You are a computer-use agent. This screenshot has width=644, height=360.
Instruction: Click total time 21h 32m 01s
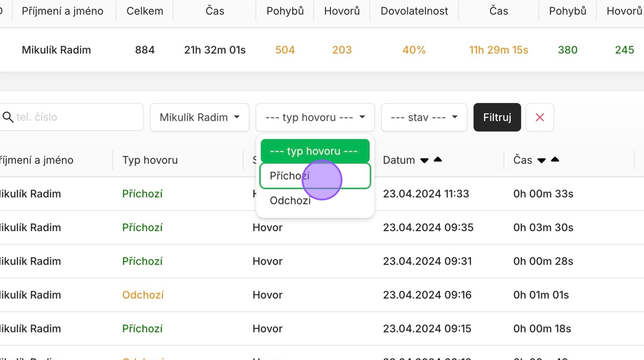click(215, 49)
